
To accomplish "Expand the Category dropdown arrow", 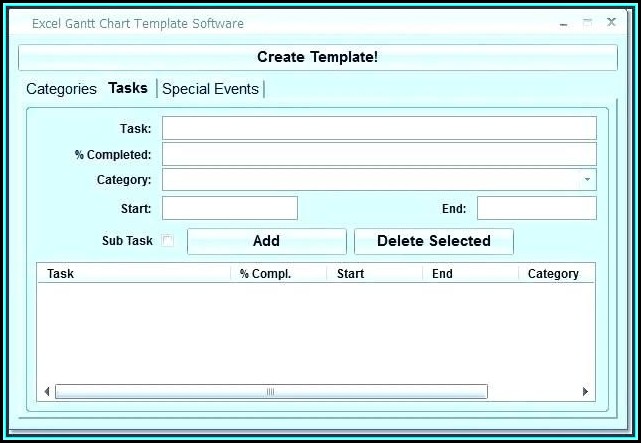I will click(587, 180).
